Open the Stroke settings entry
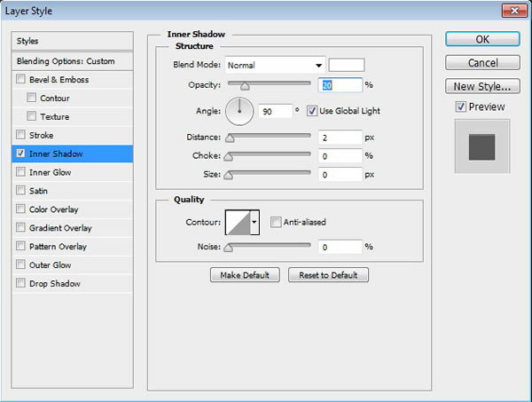The width and height of the screenshot is (532, 402). tap(42, 135)
